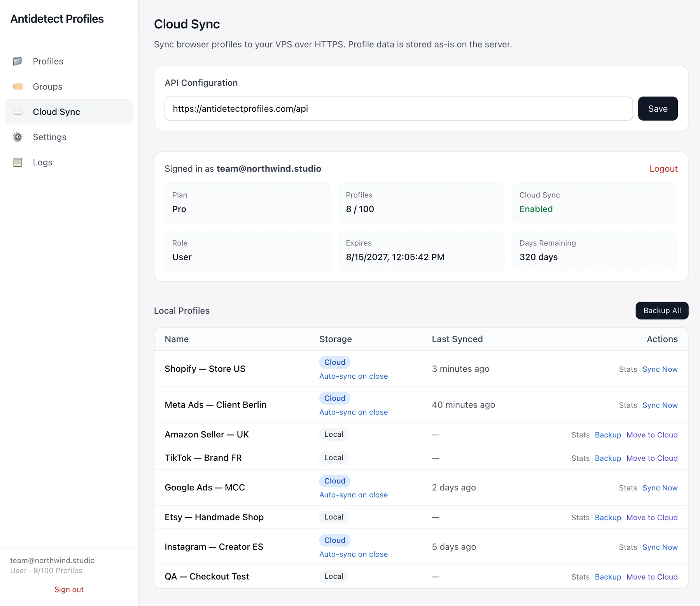
Task: Click the 8 / 100 profiles value
Action: 360,209
